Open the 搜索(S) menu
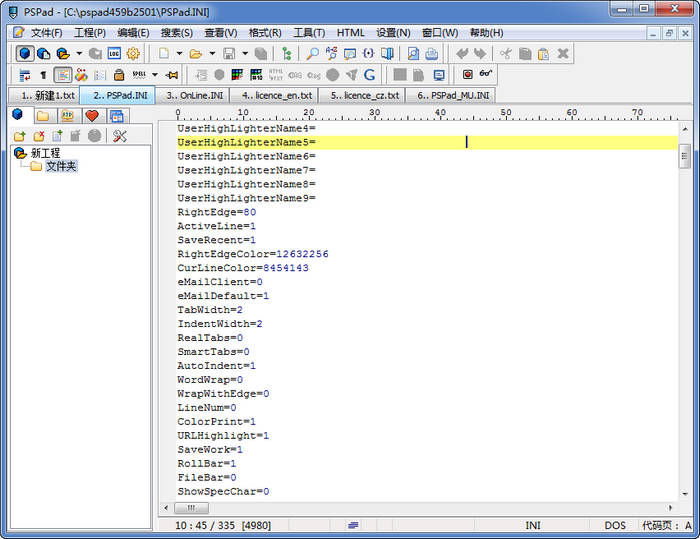This screenshot has width=700, height=539. 177,33
